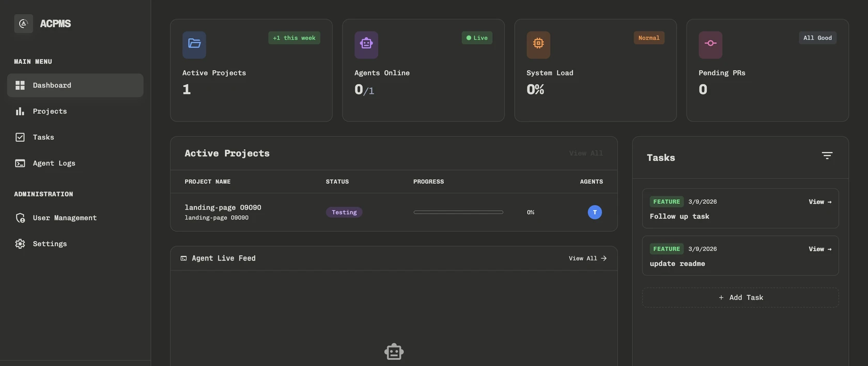View the update readme task
The image size is (868, 366).
click(x=819, y=249)
